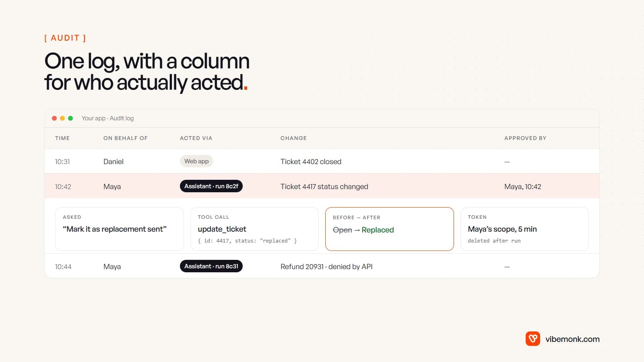Click the '[ AUDIT ]' section label
Image resolution: width=644 pixels, height=362 pixels.
(x=65, y=38)
